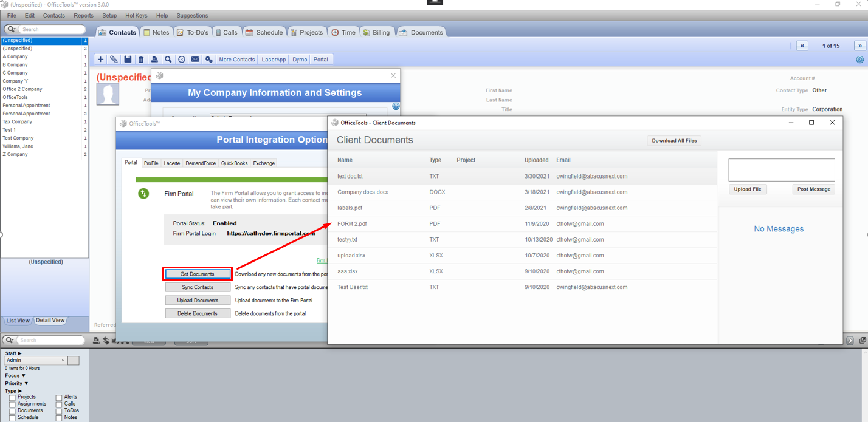Go to the next contact record
This screenshot has width=868, height=422.
click(859, 46)
